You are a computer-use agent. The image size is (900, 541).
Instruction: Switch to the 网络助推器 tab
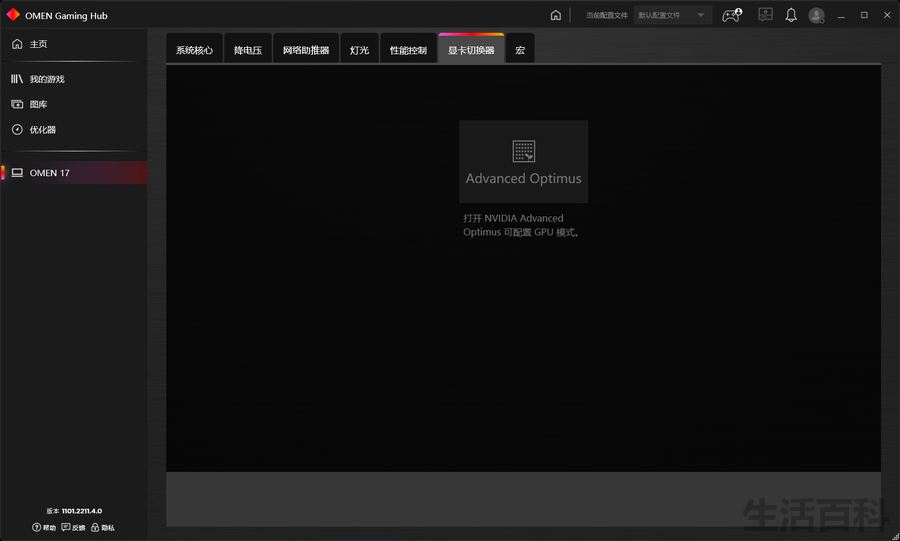tap(306, 50)
